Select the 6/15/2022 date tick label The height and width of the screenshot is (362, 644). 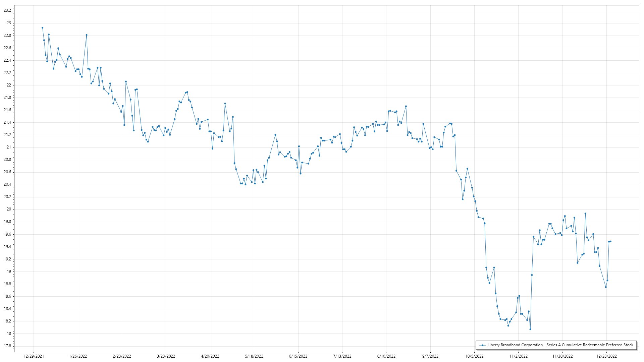(298, 356)
